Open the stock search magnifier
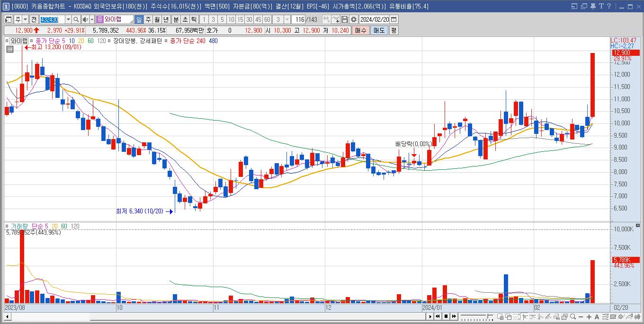Screen dimensions: 644x324 pos(76,19)
